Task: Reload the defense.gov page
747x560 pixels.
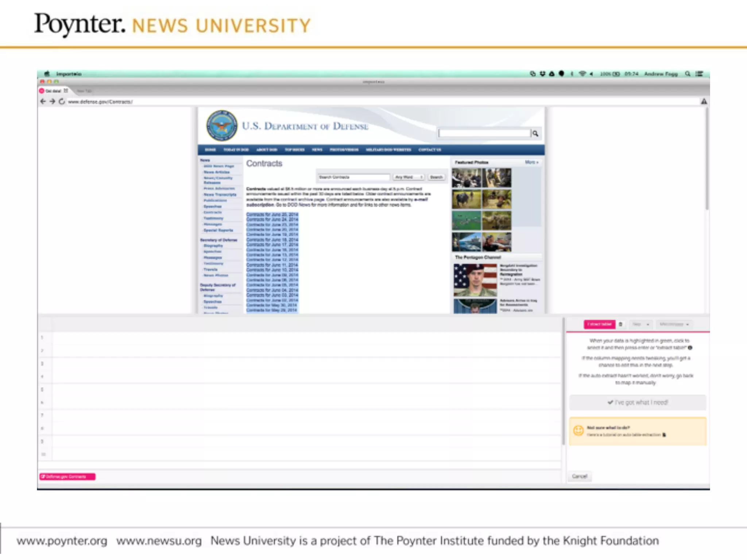Action: (x=62, y=101)
